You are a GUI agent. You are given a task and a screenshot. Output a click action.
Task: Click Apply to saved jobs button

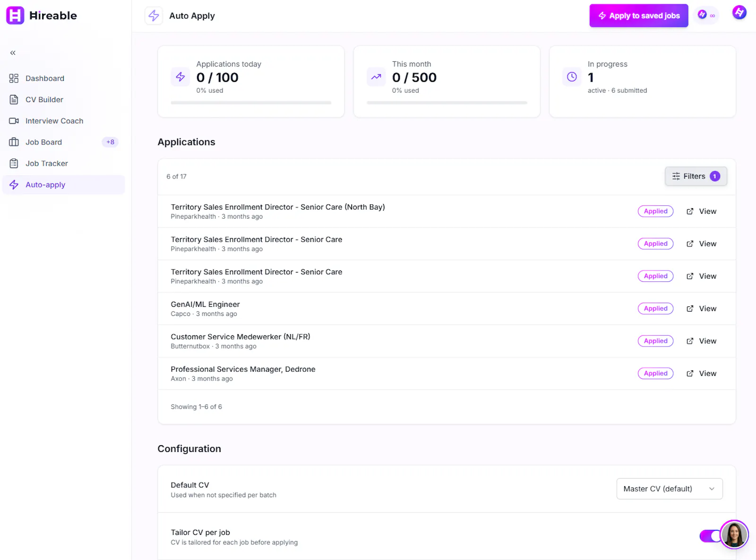pos(639,16)
